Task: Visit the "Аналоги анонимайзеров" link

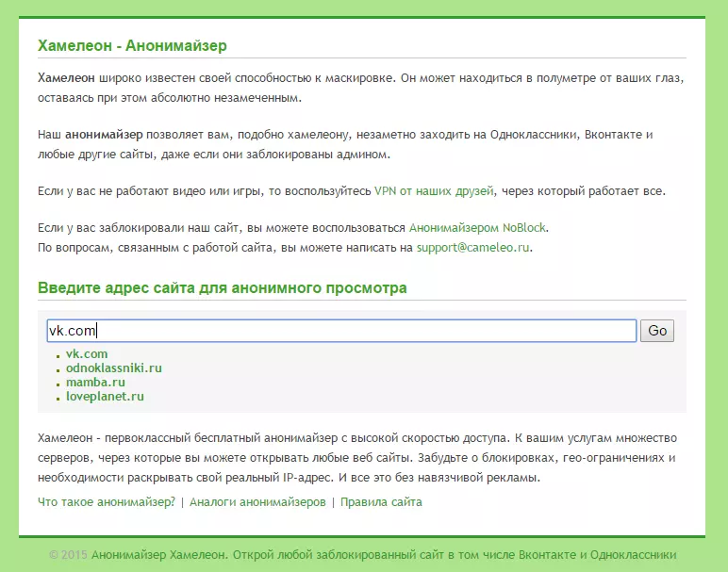Action: (257, 502)
